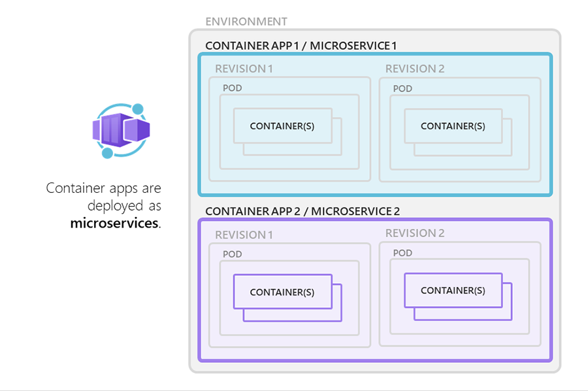Click POD label under Revision 2 of App 1
Viewport: 588px width, 391px height.
402,89
